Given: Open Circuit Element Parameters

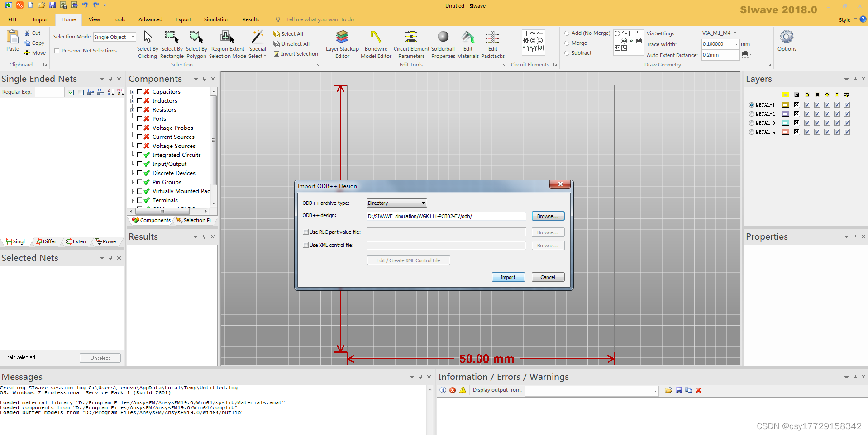Looking at the screenshot, I should point(411,44).
